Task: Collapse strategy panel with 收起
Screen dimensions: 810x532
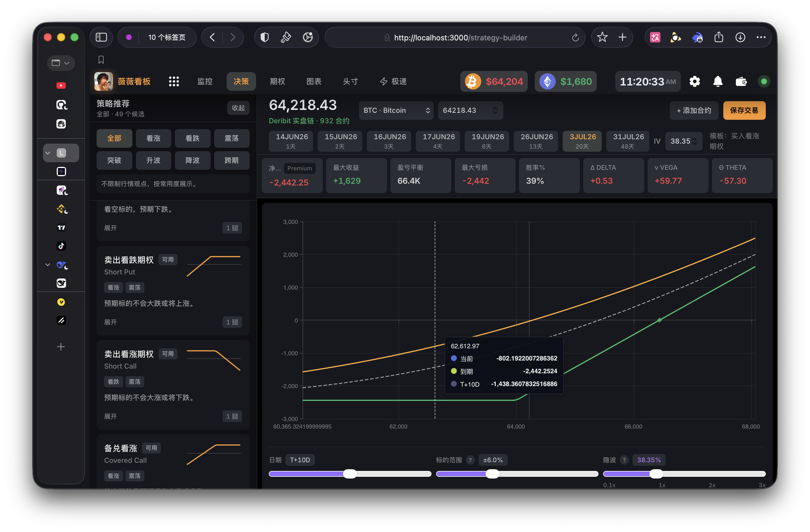Action: 238,108
